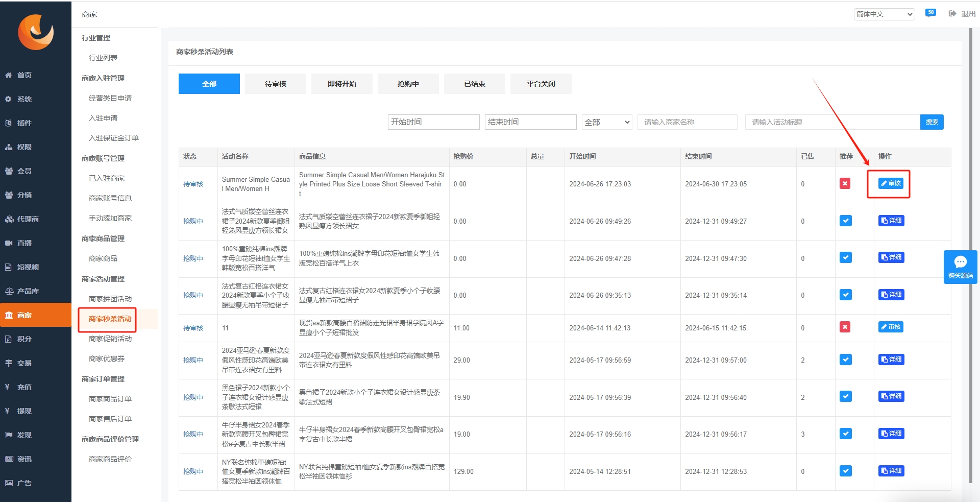Open the 分销 distribution sidebar item

pyautogui.click(x=36, y=195)
